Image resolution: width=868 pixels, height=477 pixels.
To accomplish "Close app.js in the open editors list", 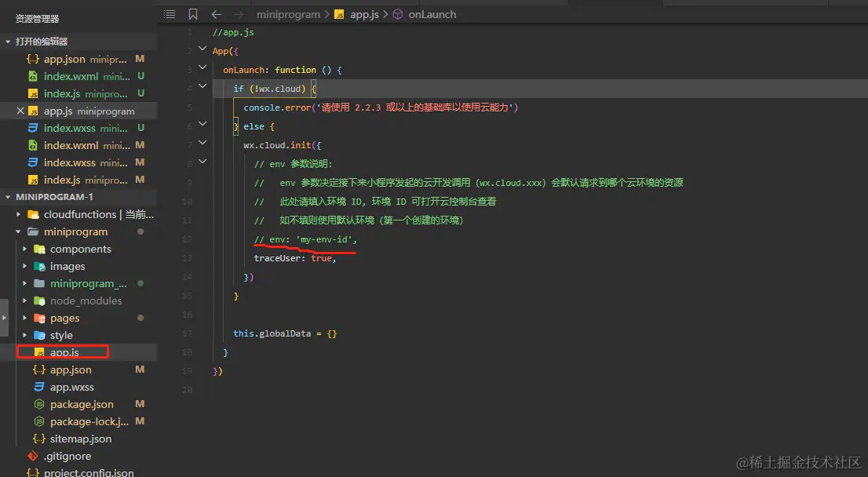I will [x=21, y=111].
